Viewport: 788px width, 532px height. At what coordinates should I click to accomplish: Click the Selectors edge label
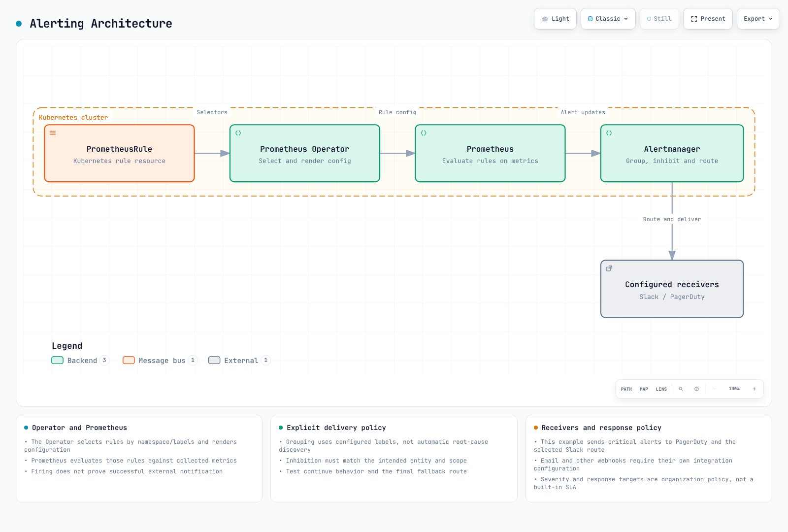point(212,112)
